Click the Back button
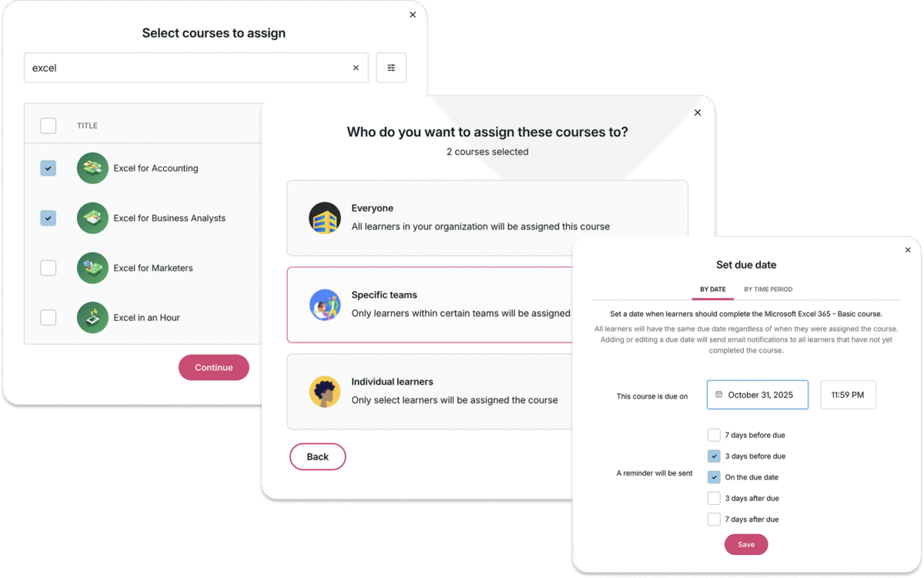The image size is (924, 578). (318, 457)
